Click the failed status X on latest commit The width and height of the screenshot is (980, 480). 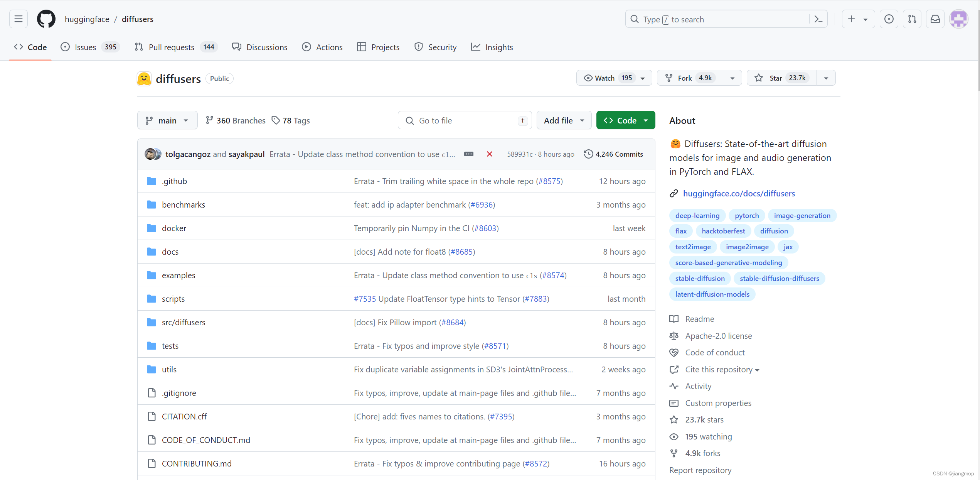click(x=489, y=154)
